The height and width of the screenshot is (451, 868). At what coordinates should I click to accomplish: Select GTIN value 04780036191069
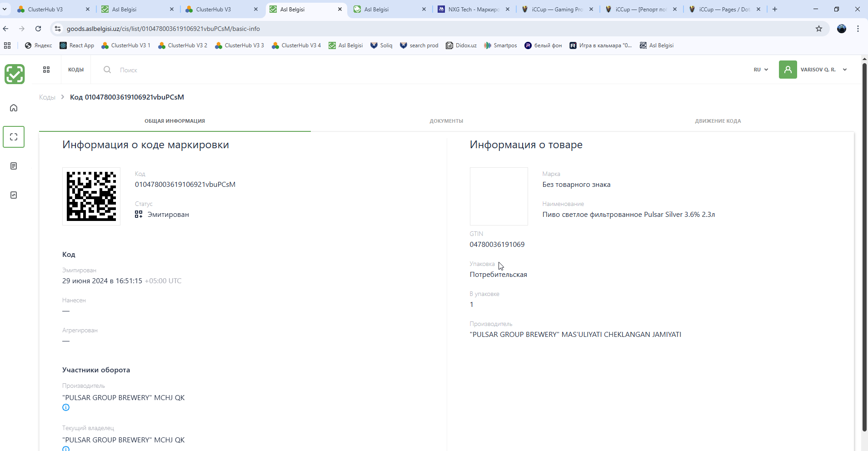[497, 244]
